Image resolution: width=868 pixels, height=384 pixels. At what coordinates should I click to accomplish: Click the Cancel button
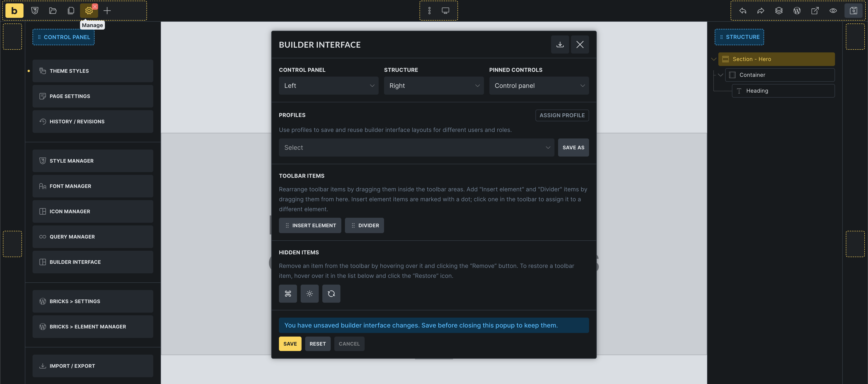click(x=349, y=344)
